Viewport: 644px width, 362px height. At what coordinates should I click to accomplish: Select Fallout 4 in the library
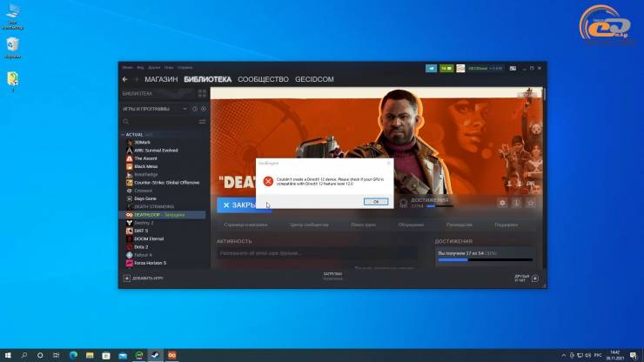[163, 255]
